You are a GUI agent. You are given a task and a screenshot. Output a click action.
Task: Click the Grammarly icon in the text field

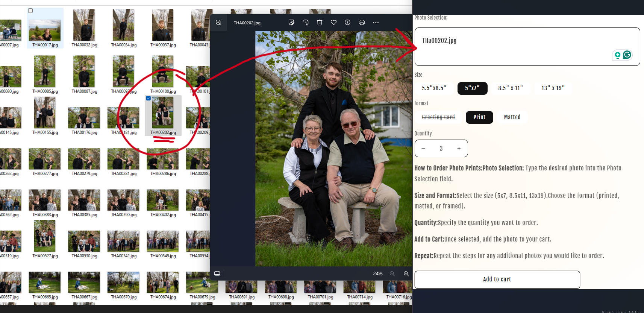[627, 55]
